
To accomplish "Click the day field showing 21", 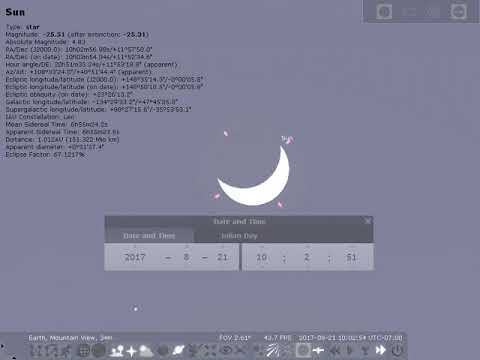I will coord(222,257).
